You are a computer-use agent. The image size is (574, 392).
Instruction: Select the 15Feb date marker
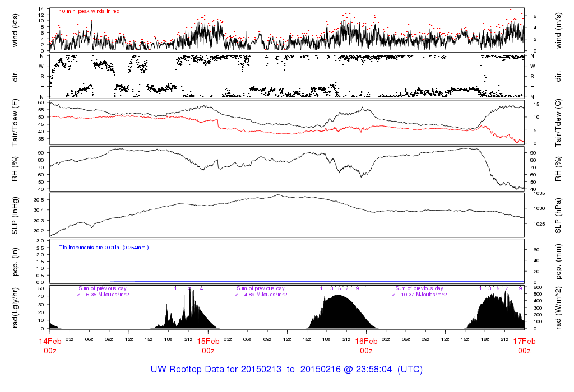[208, 341]
